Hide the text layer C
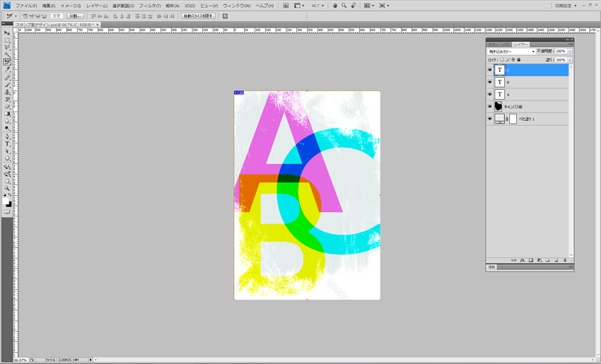 (489, 70)
